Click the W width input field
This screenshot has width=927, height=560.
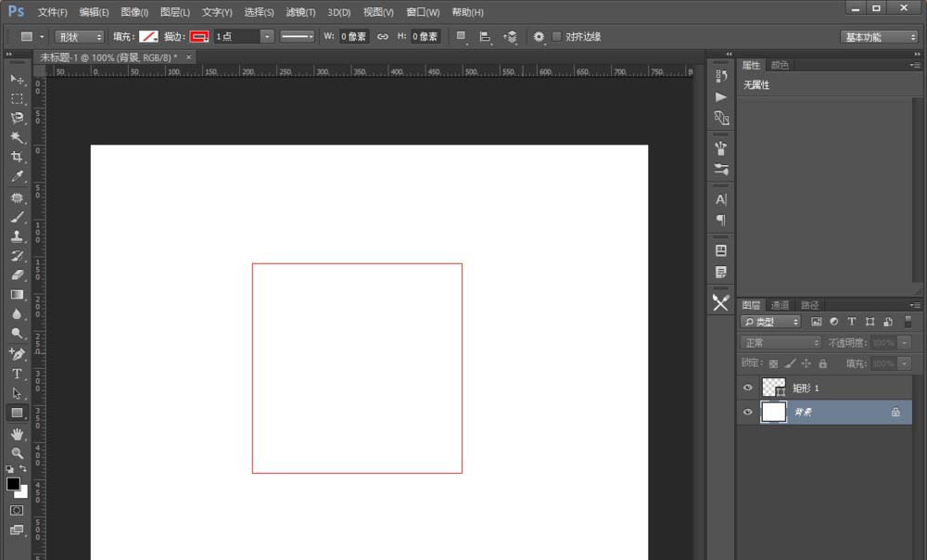tap(354, 36)
